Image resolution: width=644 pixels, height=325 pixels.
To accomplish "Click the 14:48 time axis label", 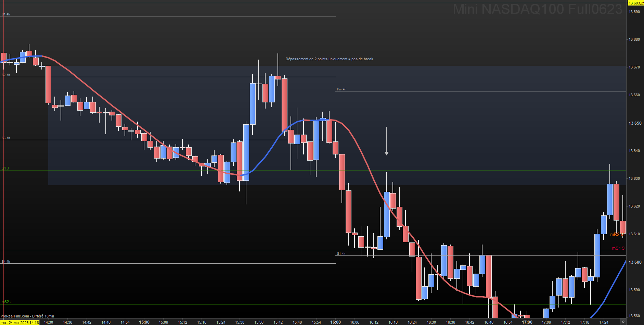I will pyautogui.click(x=106, y=322).
